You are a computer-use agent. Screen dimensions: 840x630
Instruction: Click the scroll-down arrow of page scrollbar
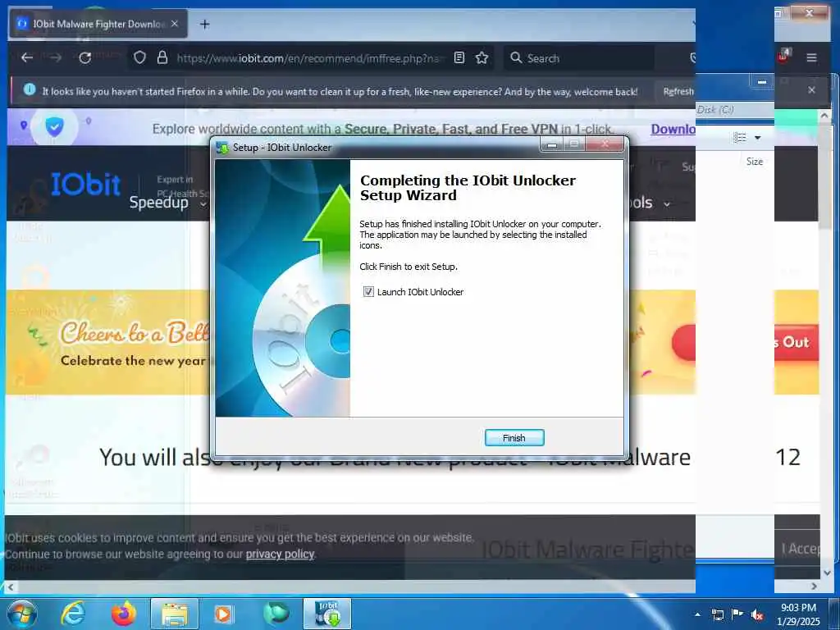tap(827, 573)
